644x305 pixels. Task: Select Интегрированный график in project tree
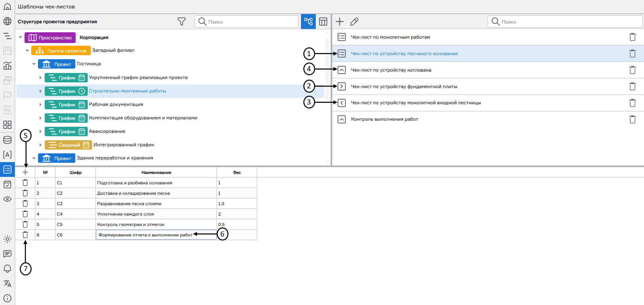click(x=124, y=145)
